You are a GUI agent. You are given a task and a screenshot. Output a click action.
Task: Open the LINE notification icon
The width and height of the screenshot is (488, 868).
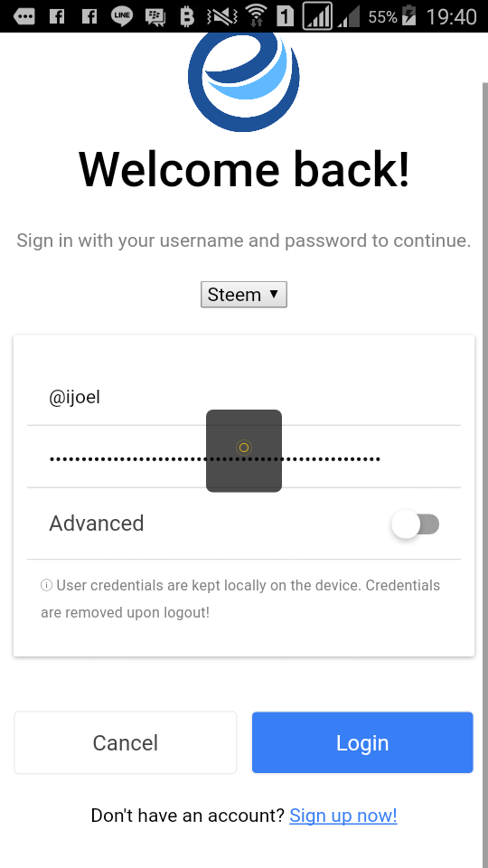pos(121,16)
